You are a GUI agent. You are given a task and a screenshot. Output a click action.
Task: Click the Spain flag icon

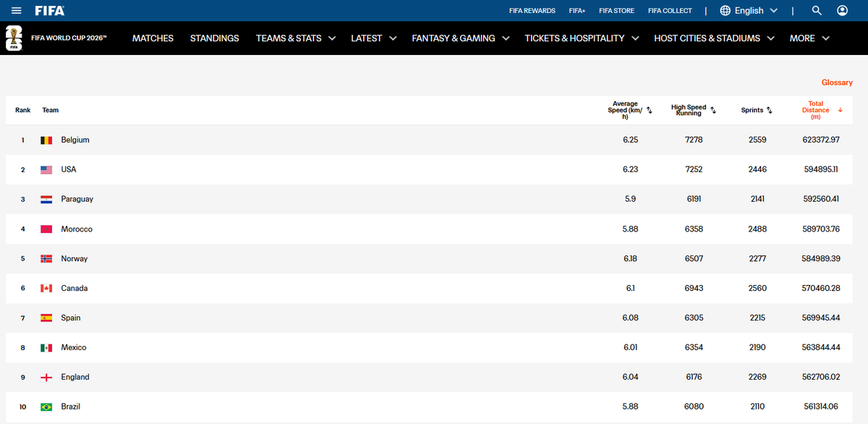[46, 318]
